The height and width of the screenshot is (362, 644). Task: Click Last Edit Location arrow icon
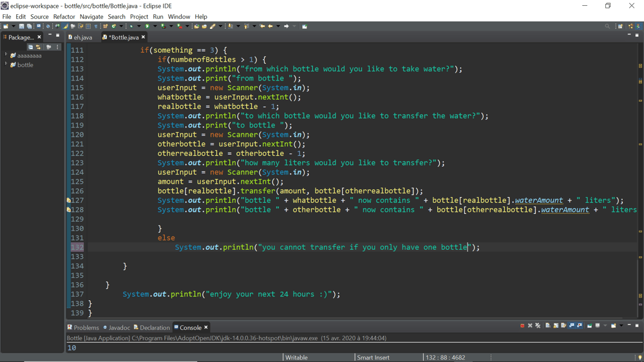pos(262,26)
